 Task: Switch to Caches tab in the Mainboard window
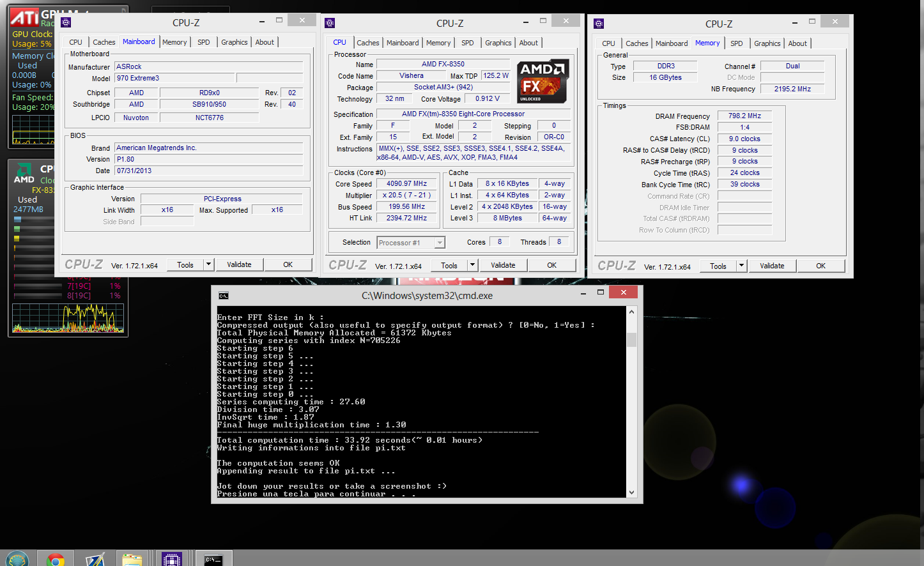click(104, 42)
